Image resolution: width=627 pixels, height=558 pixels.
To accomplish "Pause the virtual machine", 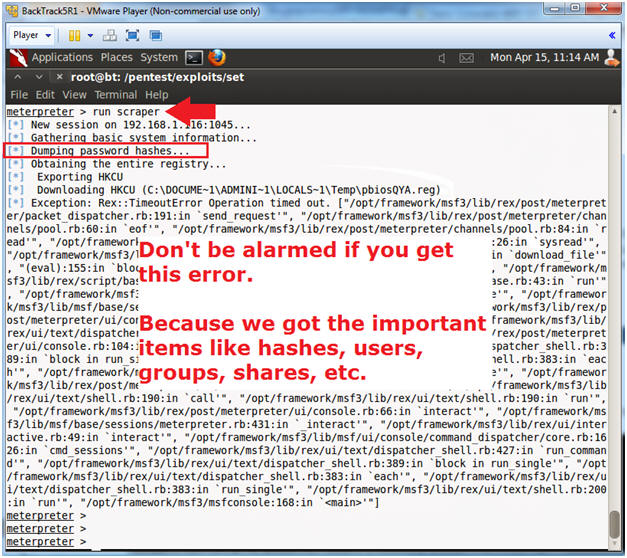I will 74,36.
